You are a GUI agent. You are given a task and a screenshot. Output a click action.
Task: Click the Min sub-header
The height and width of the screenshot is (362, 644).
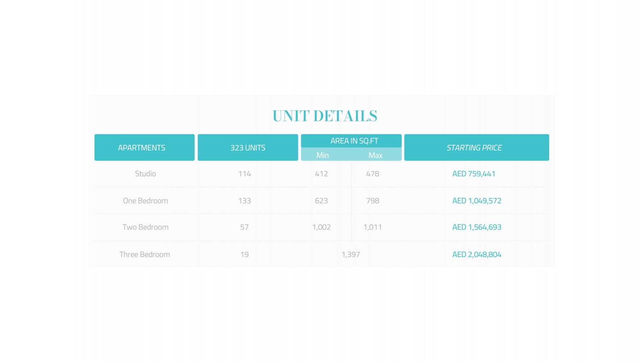point(322,155)
